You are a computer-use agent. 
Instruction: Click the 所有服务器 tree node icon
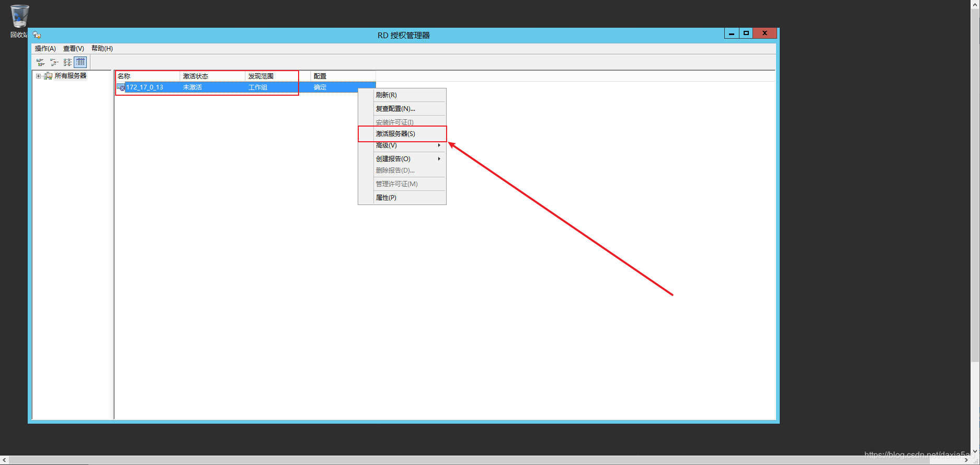tap(48, 76)
